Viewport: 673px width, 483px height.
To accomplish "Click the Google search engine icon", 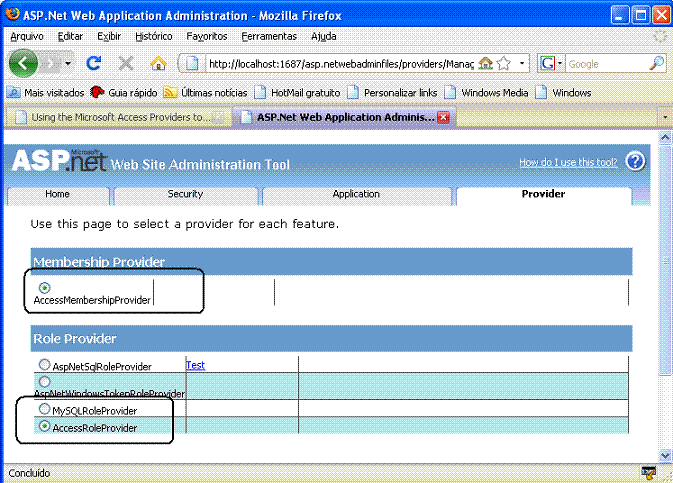I will click(x=547, y=64).
